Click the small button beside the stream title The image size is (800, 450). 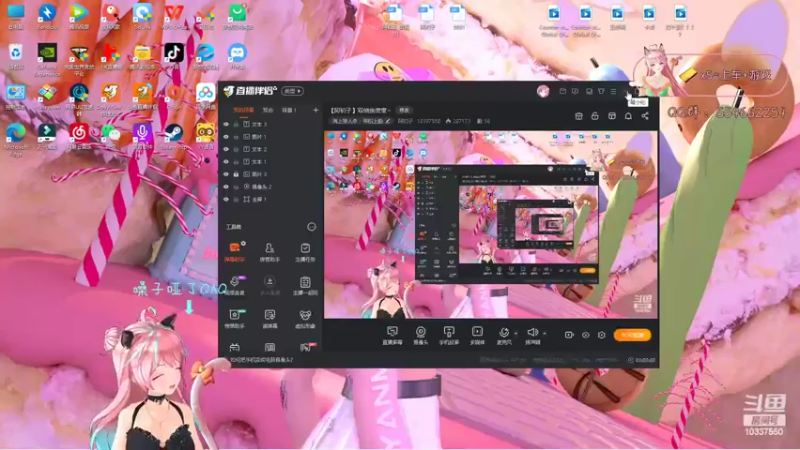(404, 110)
